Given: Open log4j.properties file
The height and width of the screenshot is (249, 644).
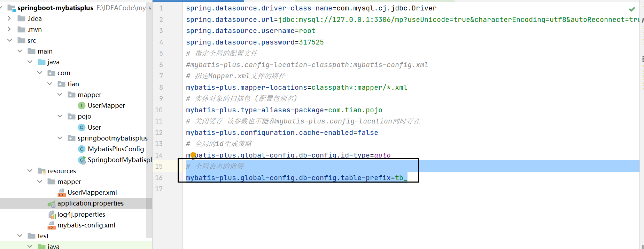Looking at the screenshot, I should (81, 214).
